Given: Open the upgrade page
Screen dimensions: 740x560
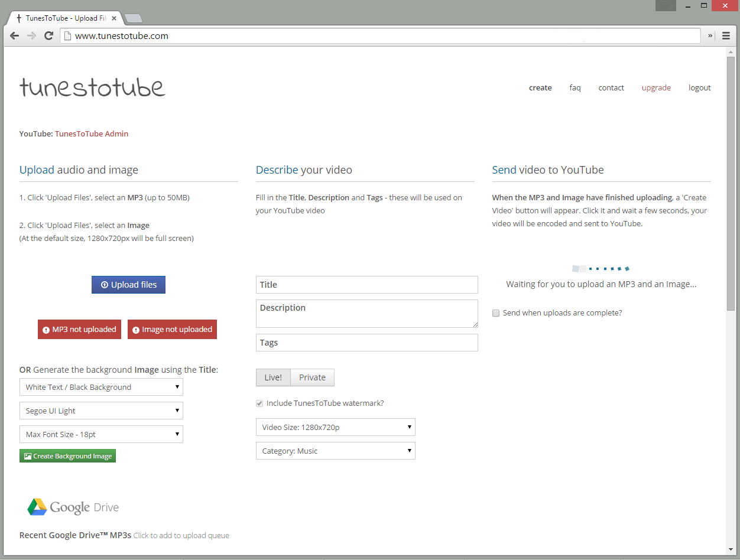Looking at the screenshot, I should point(656,88).
